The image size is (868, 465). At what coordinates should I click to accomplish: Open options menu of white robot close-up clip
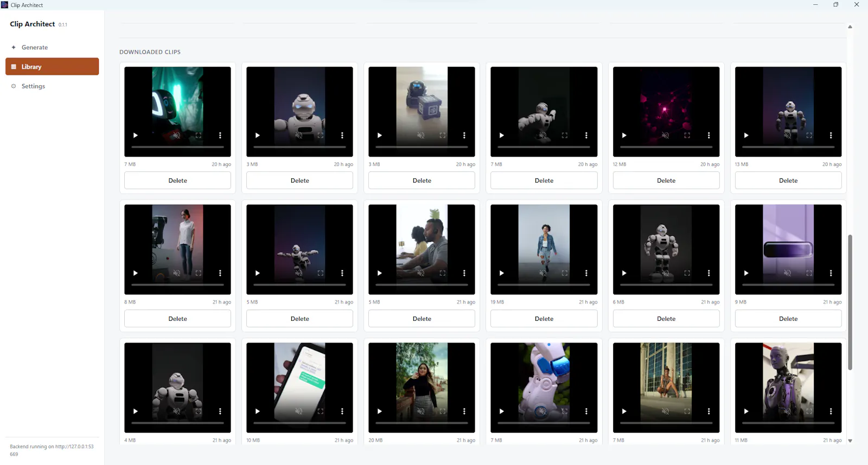(x=342, y=135)
